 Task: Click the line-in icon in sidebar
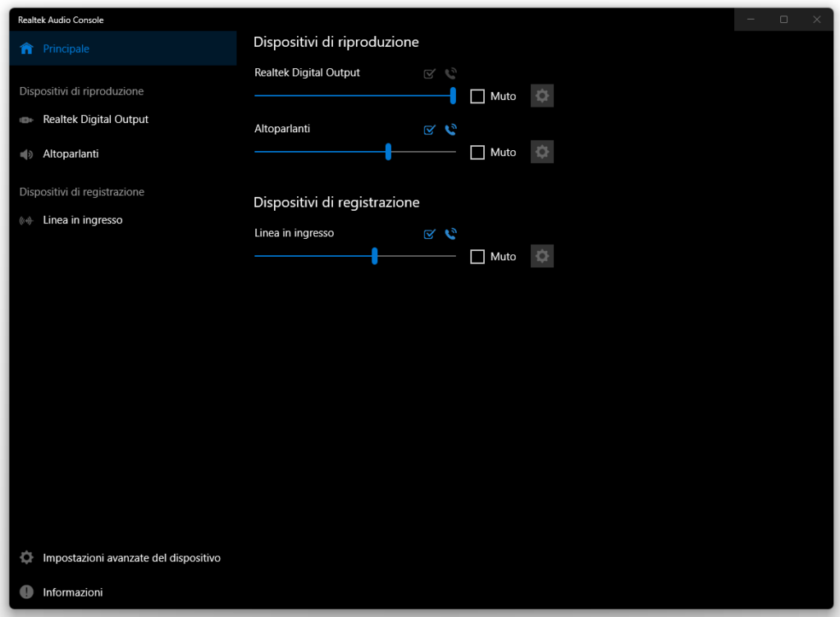tap(26, 221)
